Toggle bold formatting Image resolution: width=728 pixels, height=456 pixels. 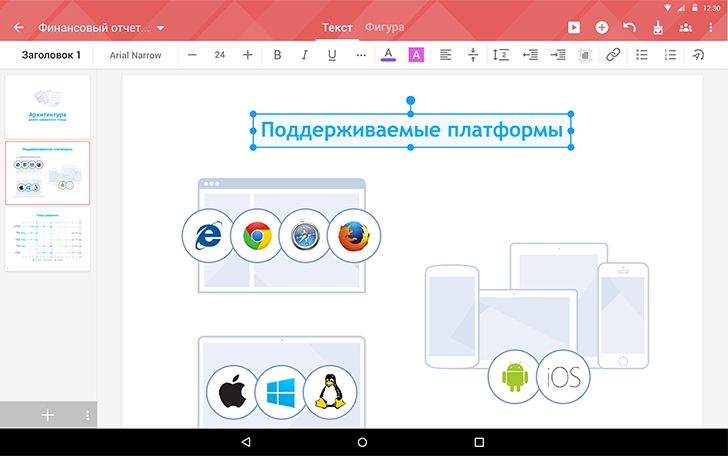(x=277, y=55)
